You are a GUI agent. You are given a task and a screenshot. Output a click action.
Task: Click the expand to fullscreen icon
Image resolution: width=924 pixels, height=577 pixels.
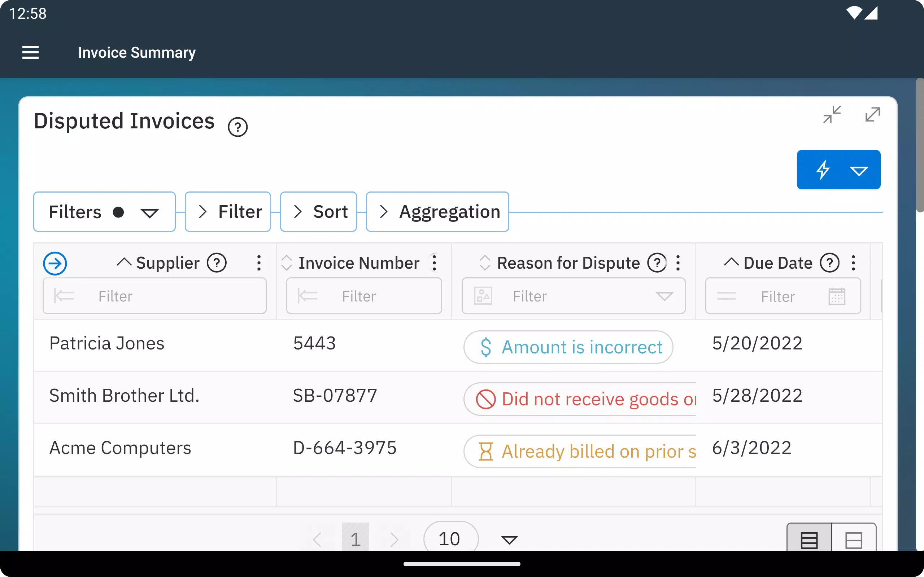[872, 114]
